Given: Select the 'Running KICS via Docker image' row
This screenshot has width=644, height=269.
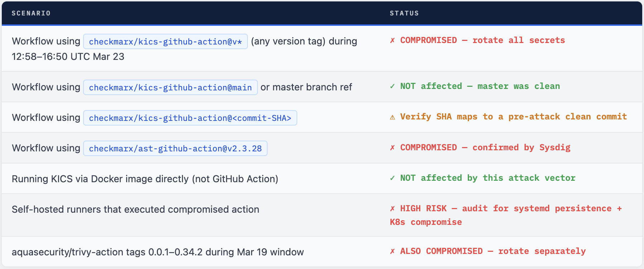Looking at the screenshot, I should [145, 179].
